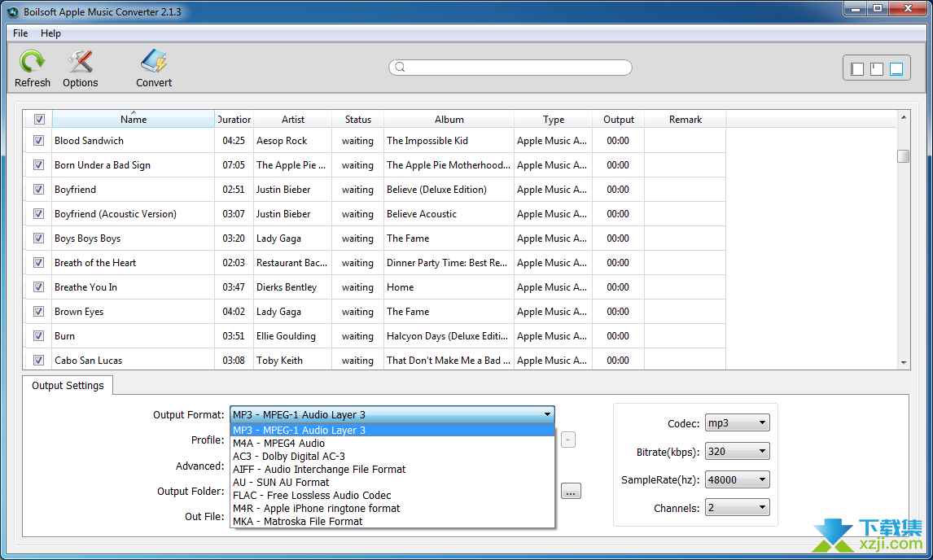Click the track list vertical scrollbar thumb
Image resolution: width=933 pixels, height=560 pixels.
pos(903,156)
